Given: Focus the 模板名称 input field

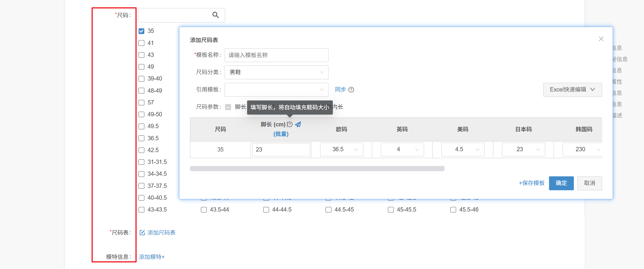Looking at the screenshot, I should point(276,55).
